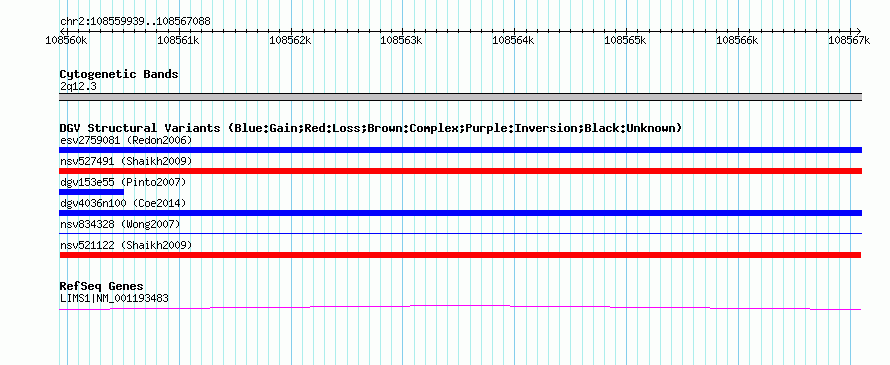Click the 2q12.3 band label
This screenshot has width=890, height=365.
pyautogui.click(x=78, y=86)
